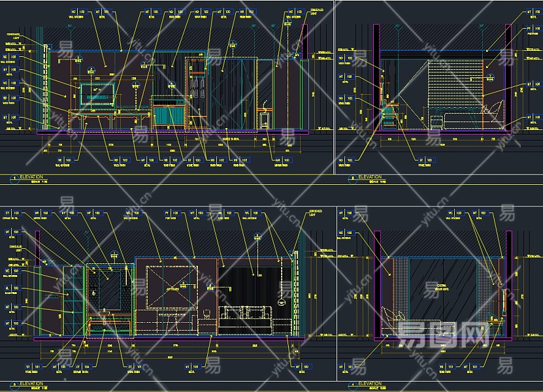Select the toilet outline in Elevation 3
Screen dimensions: 543x392
(207, 314)
